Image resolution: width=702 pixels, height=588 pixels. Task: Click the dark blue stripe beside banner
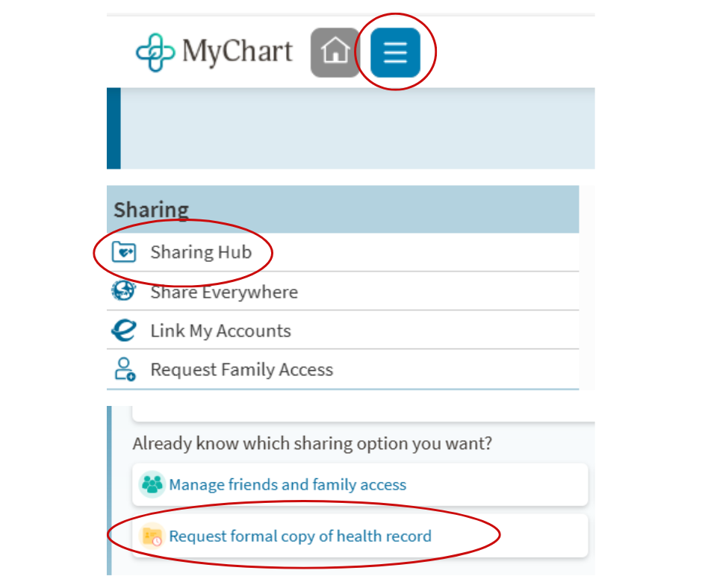click(x=114, y=128)
